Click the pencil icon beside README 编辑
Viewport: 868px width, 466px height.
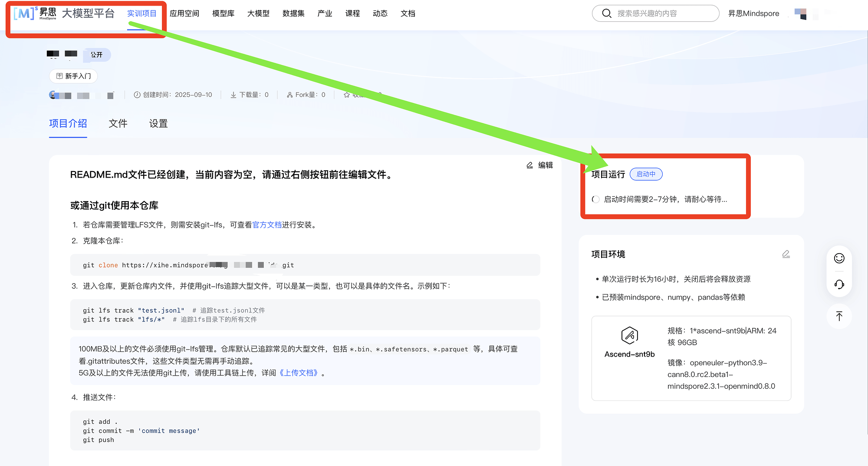(529, 165)
